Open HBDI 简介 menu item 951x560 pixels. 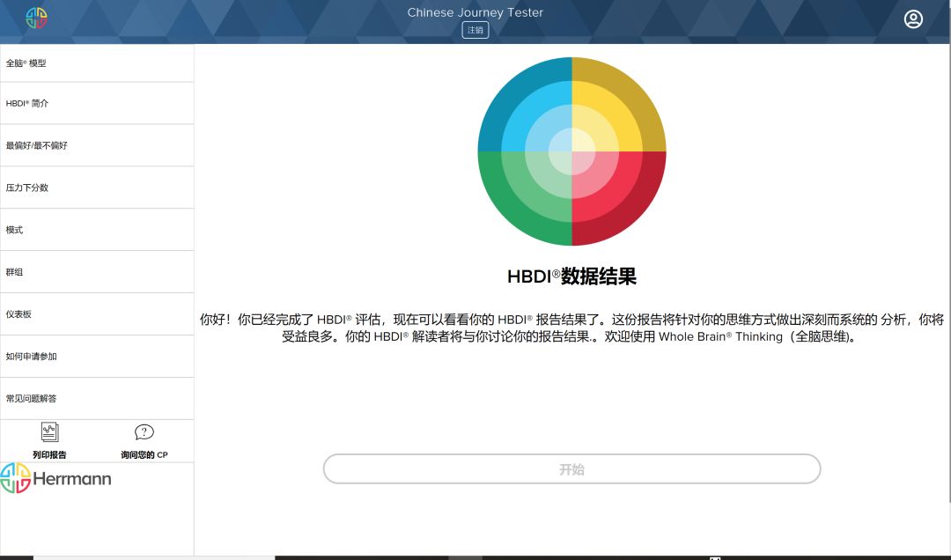[97, 103]
